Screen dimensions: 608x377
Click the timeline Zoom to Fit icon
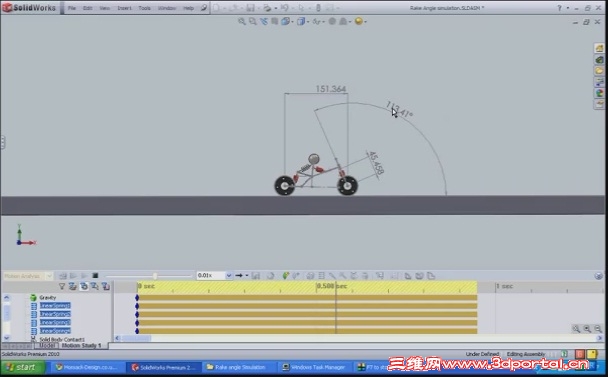[x=577, y=329]
